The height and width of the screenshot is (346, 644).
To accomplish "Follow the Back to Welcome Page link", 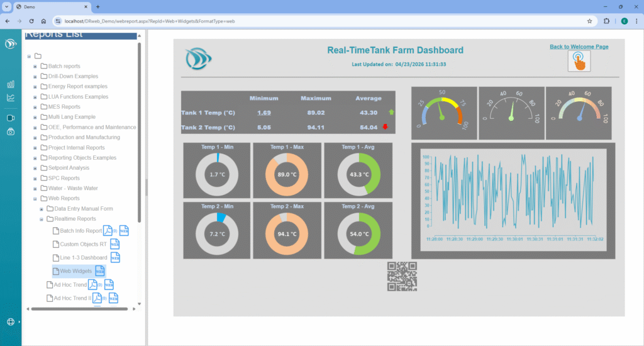I will (579, 47).
